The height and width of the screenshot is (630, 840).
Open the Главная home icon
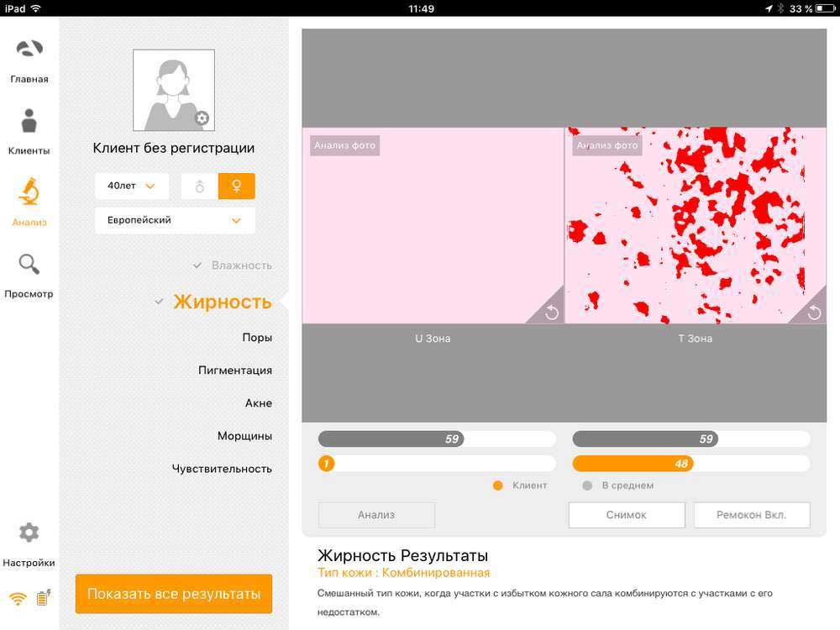(x=29, y=50)
